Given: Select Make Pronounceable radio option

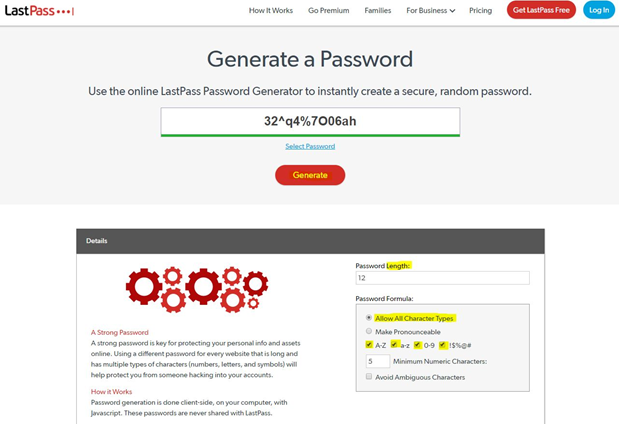Looking at the screenshot, I should click(x=369, y=331).
